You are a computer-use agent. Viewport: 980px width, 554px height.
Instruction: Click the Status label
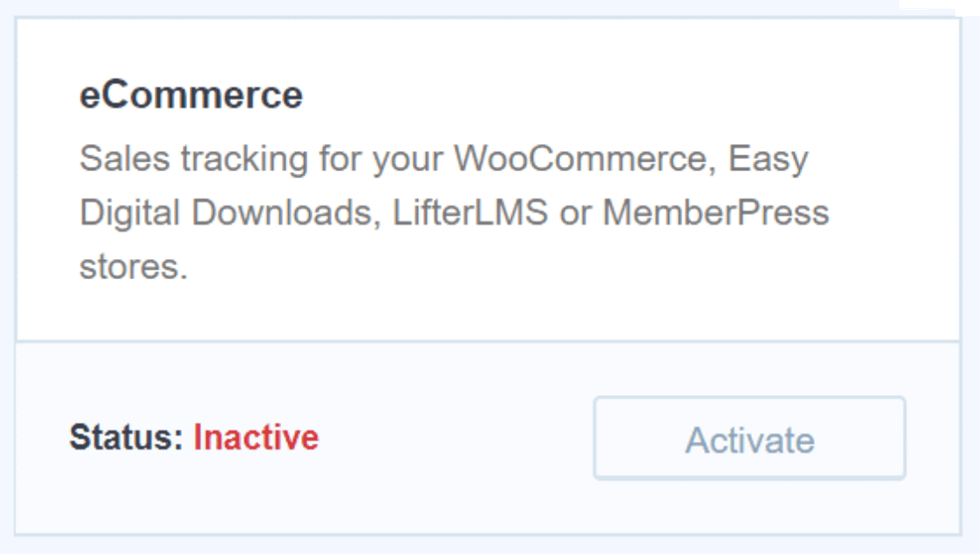point(126,436)
